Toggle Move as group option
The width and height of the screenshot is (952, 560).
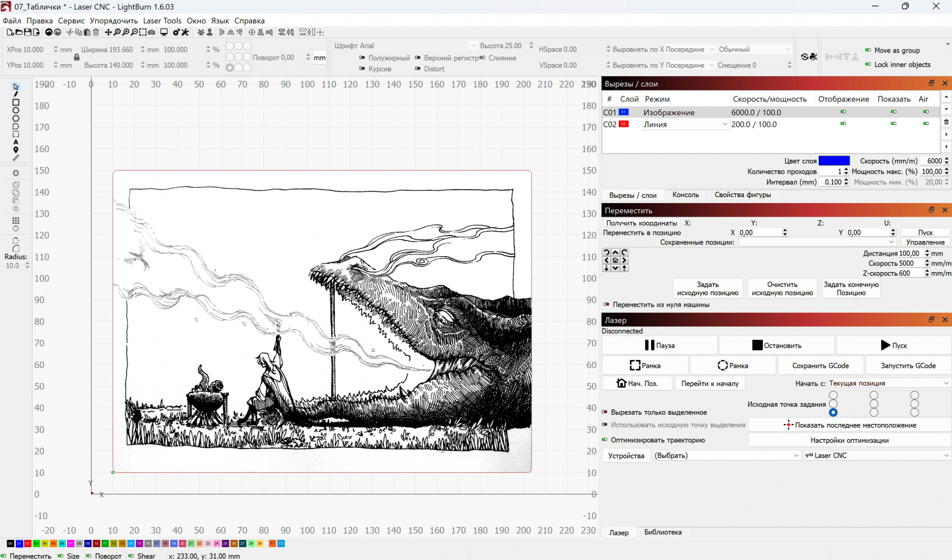pos(893,51)
